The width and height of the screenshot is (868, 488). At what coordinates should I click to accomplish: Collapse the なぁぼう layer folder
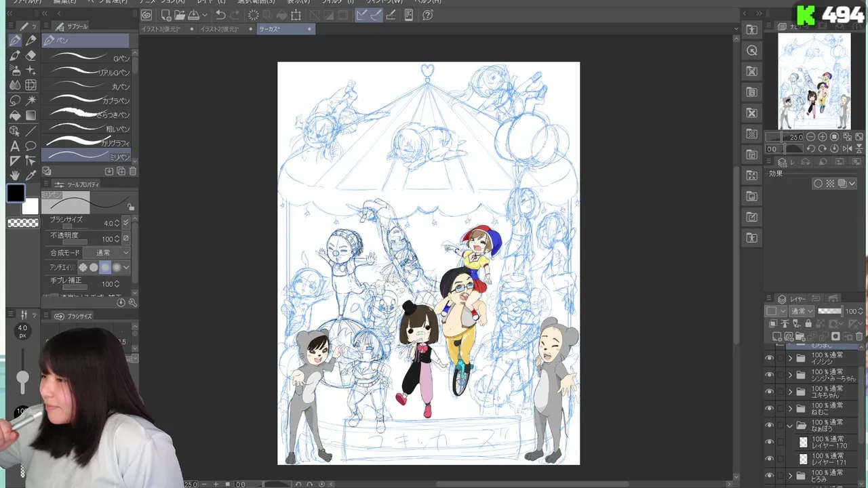point(790,426)
